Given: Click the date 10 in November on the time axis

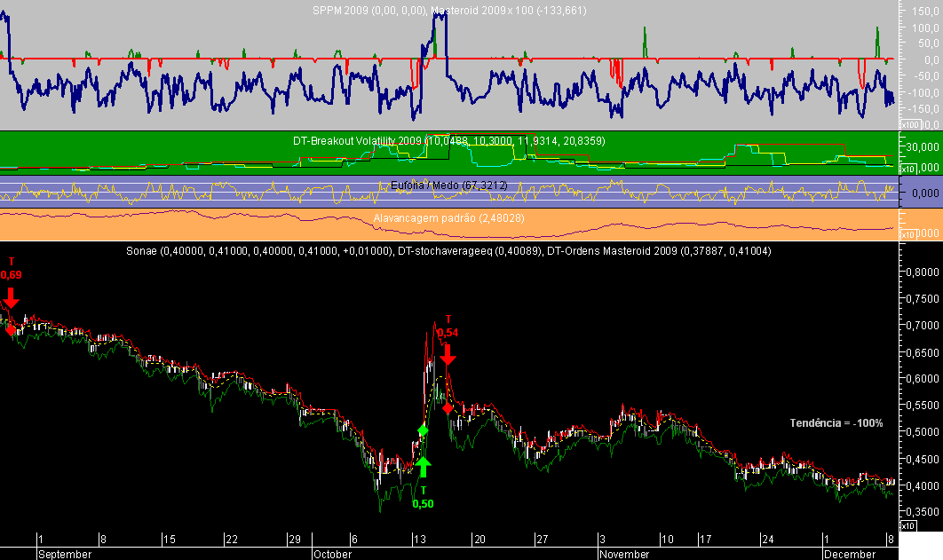Looking at the screenshot, I should pos(668,539).
